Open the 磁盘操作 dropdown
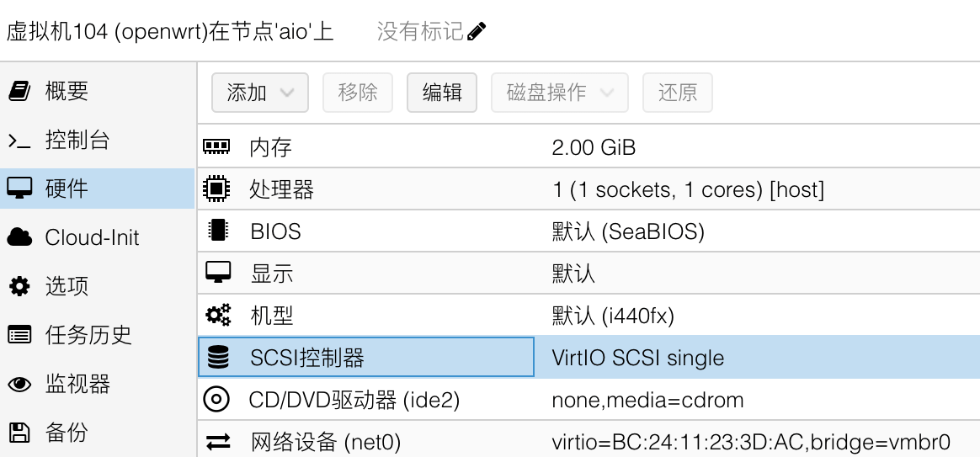 (559, 93)
